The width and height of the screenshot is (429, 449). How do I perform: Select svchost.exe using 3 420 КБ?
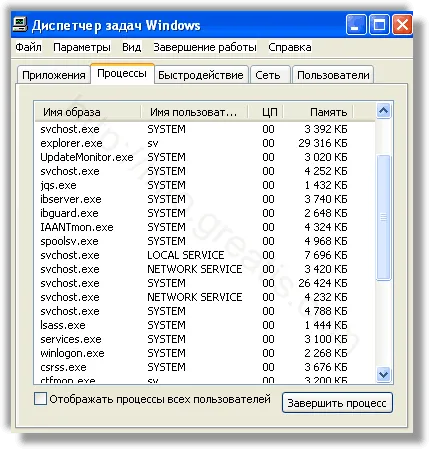click(205, 269)
